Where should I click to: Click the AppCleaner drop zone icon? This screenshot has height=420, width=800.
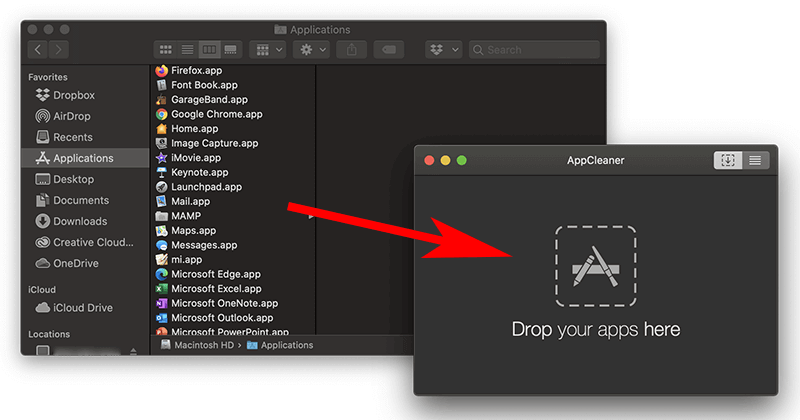pyautogui.click(x=595, y=266)
